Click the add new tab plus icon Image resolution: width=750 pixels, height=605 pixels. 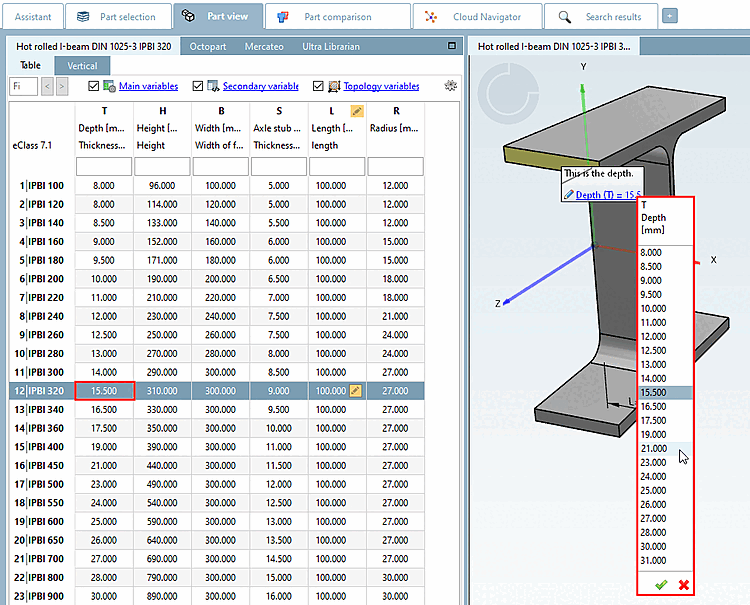click(670, 16)
